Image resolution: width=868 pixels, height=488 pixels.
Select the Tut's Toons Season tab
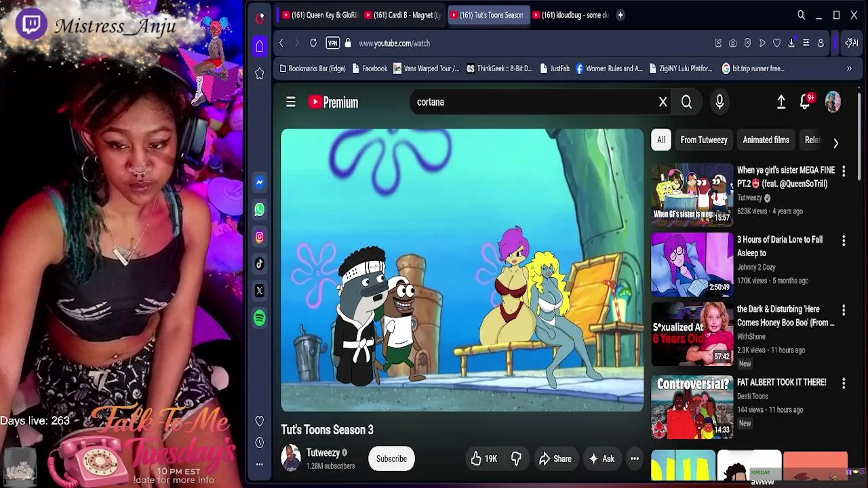(488, 15)
